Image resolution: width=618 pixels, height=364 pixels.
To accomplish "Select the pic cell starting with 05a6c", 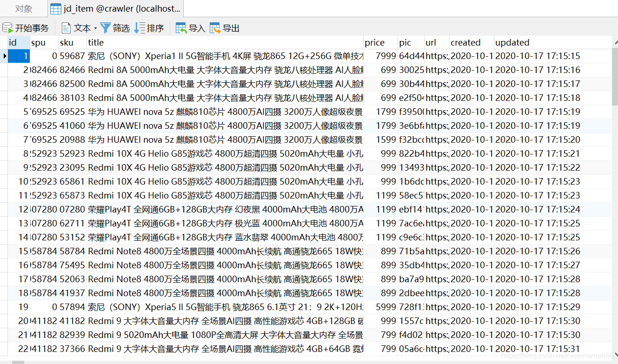I will tap(411, 349).
